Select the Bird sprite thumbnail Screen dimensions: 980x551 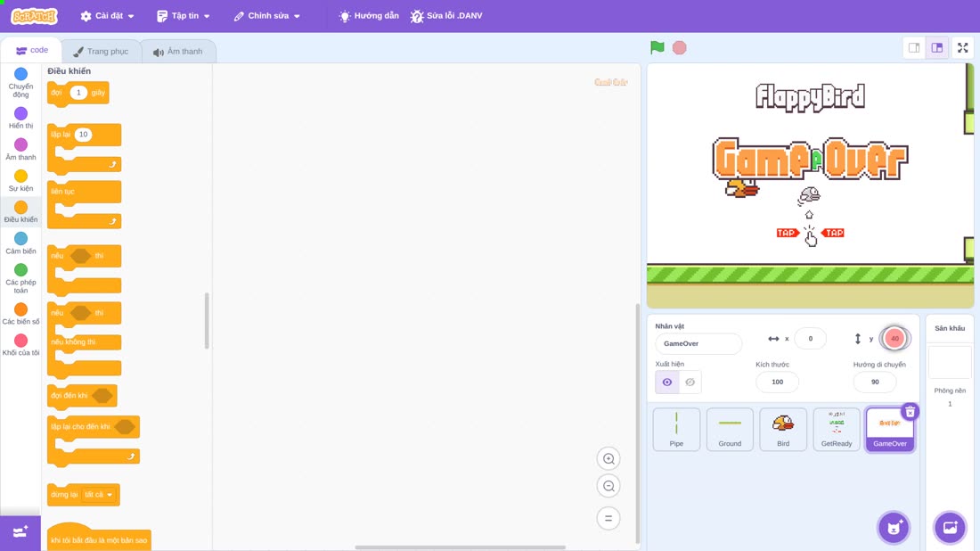pyautogui.click(x=783, y=429)
